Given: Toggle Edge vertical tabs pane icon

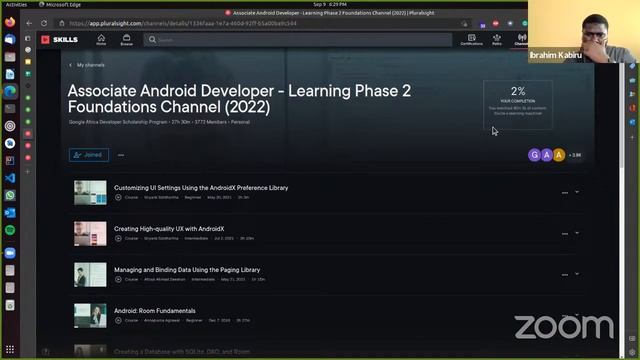Looking at the screenshot, I should pyautogui.click(x=28, y=38).
